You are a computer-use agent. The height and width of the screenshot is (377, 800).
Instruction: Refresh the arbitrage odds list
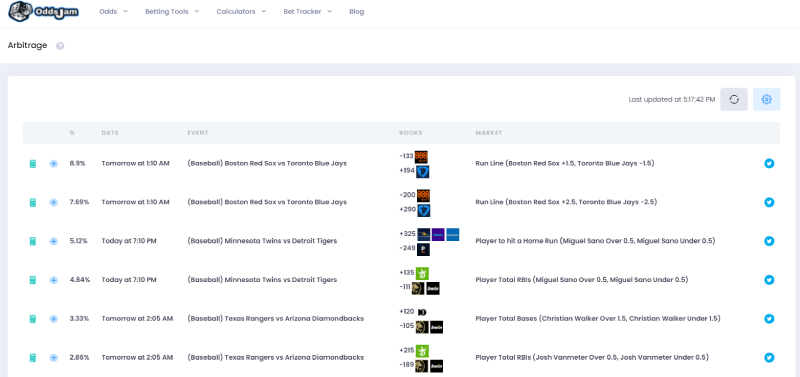pyautogui.click(x=734, y=99)
